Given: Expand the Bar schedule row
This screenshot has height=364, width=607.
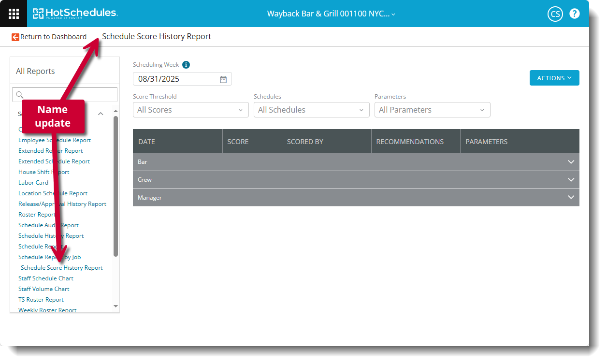Looking at the screenshot, I should click(x=571, y=162).
